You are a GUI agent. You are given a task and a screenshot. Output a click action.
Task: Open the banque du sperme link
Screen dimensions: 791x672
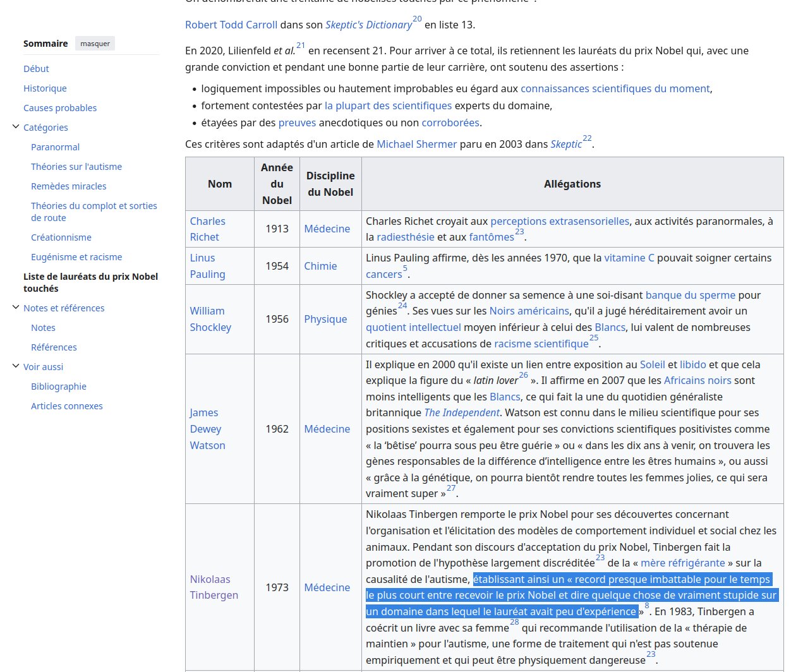(691, 295)
